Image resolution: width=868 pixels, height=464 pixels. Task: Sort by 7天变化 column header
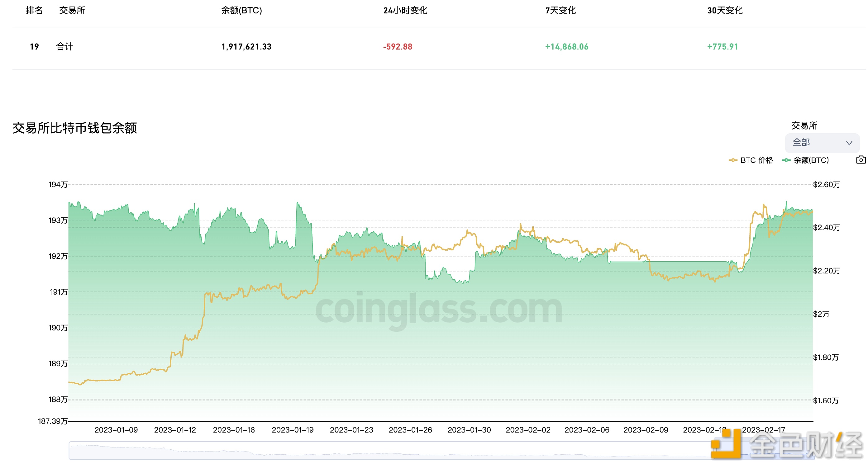(x=560, y=11)
